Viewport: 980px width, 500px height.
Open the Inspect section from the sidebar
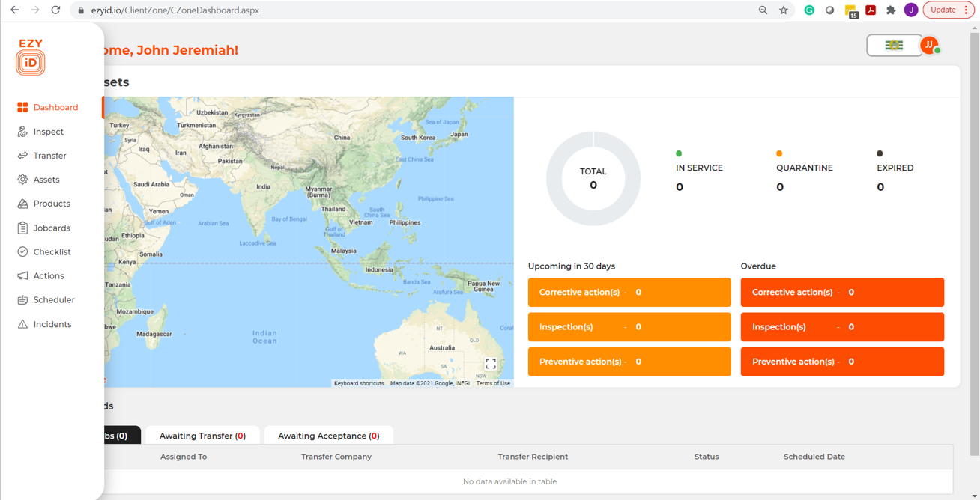(x=22, y=131)
